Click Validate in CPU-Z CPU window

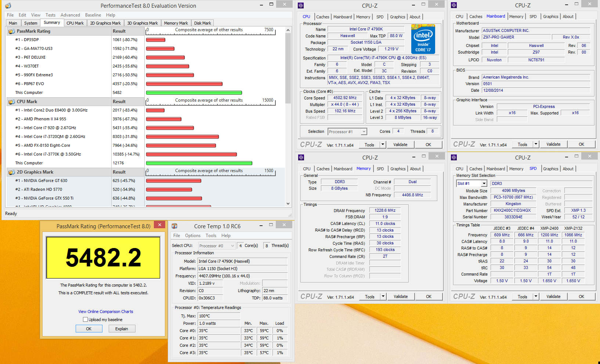[x=400, y=145]
